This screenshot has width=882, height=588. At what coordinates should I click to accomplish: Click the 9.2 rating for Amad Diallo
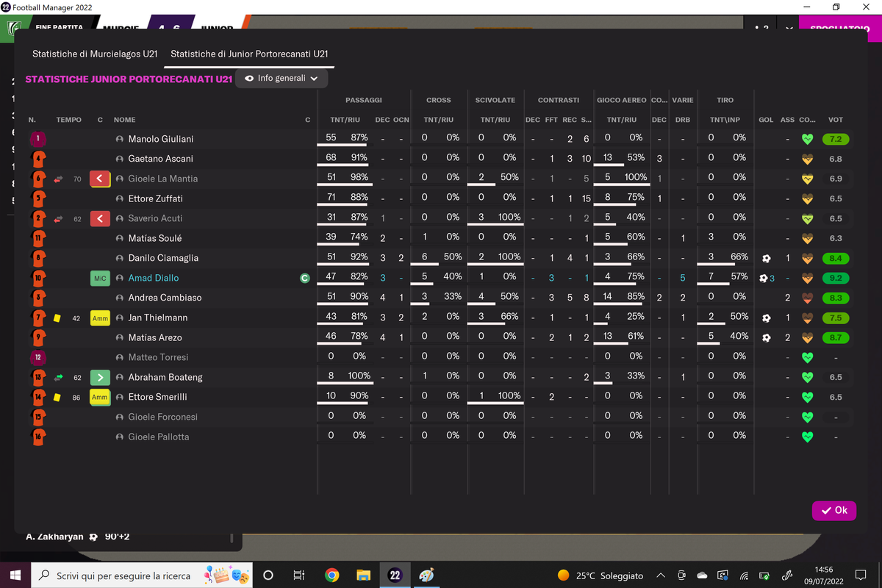coord(836,278)
